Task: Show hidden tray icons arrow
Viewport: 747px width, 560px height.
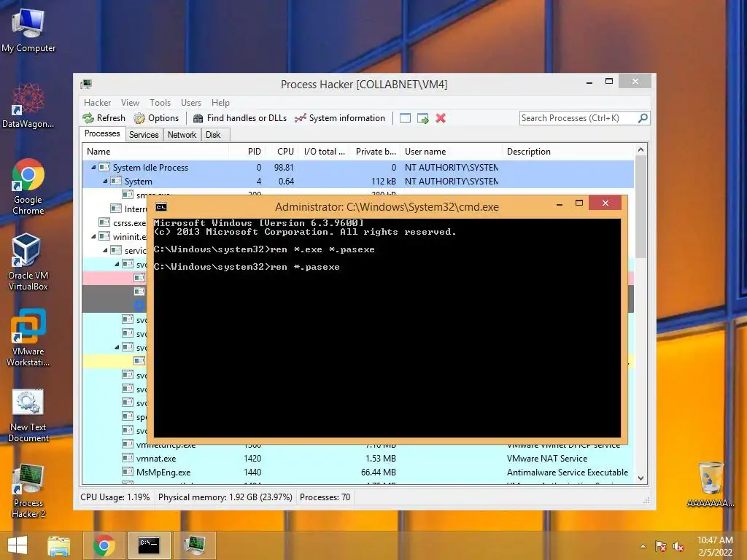Action: point(643,546)
